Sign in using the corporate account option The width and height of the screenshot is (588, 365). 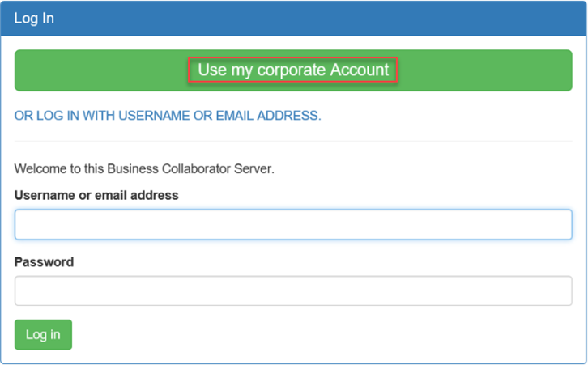click(x=293, y=70)
